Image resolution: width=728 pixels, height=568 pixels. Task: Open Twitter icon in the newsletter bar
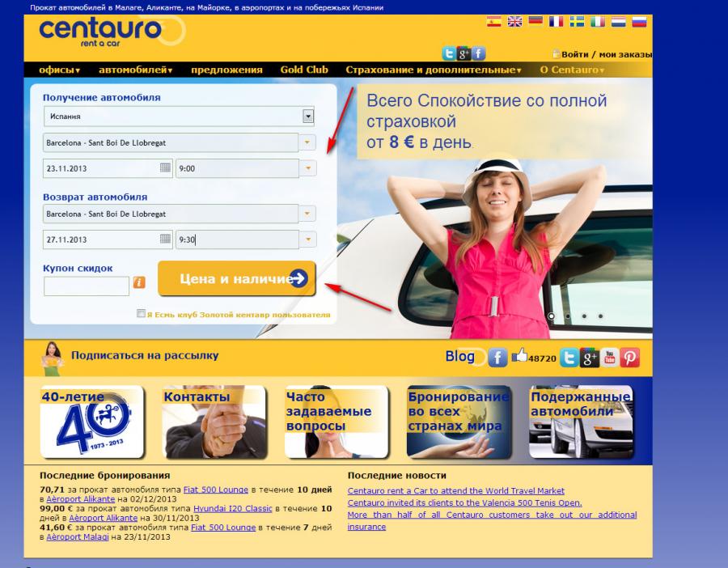pyautogui.click(x=569, y=358)
